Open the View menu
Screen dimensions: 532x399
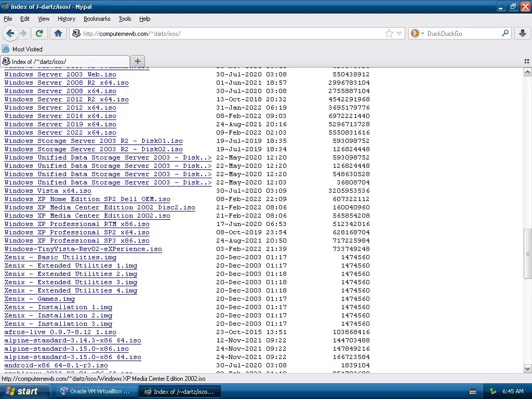pyautogui.click(x=44, y=19)
